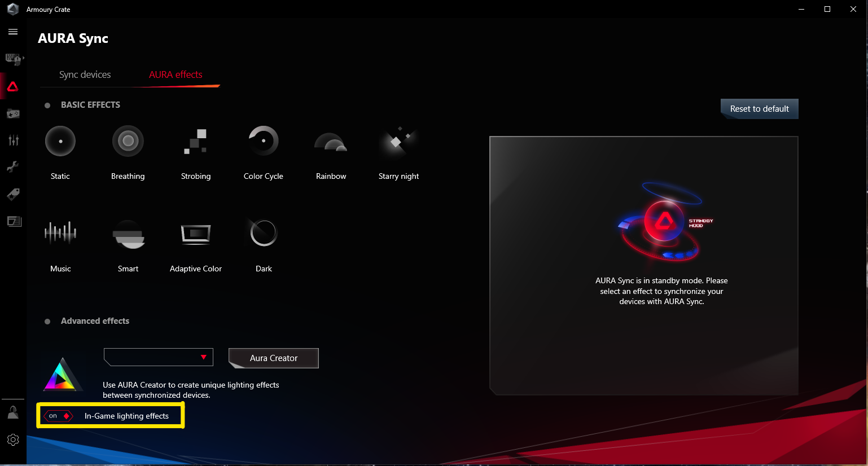The image size is (868, 466).
Task: Switch to the Sync devices tab
Action: (x=85, y=74)
